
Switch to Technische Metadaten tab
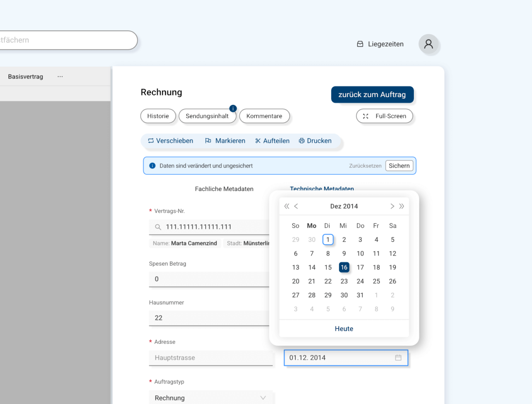pos(322,189)
